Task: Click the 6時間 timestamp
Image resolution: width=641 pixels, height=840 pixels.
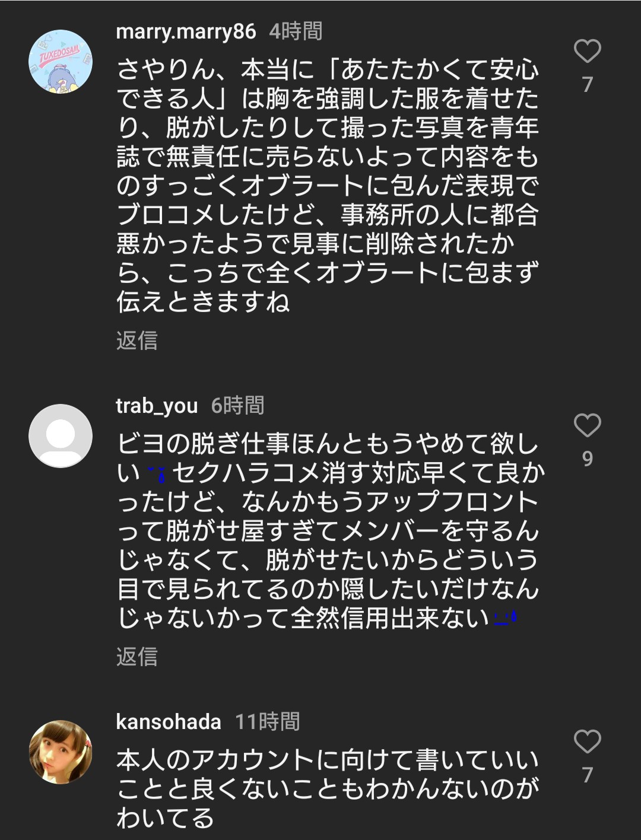Action: click(x=237, y=406)
